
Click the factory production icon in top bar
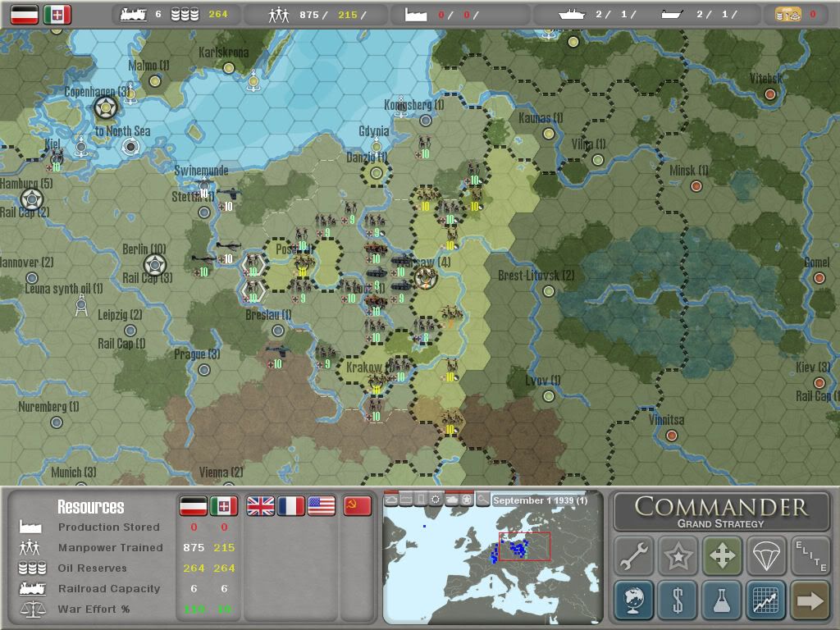[416, 15]
